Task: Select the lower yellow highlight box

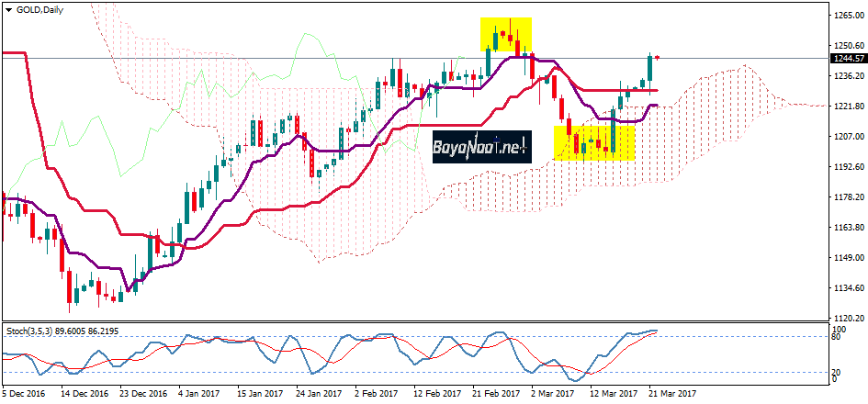Action: point(594,143)
